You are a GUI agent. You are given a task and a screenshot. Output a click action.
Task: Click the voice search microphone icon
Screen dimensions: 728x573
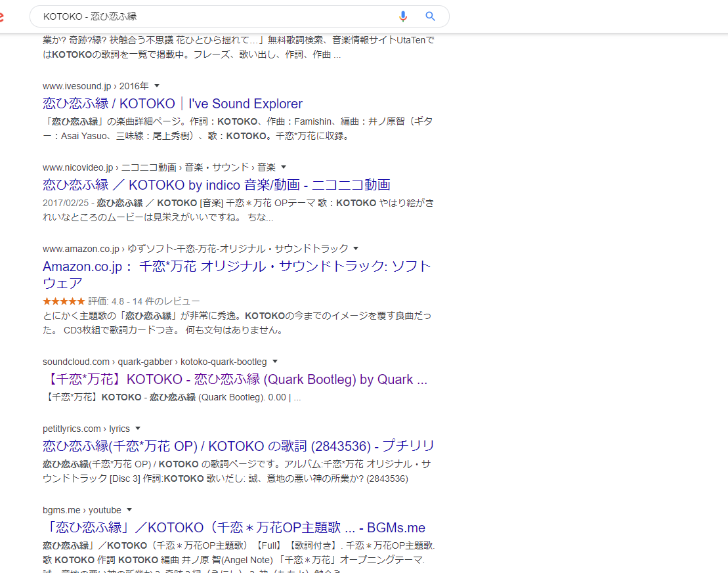click(402, 16)
